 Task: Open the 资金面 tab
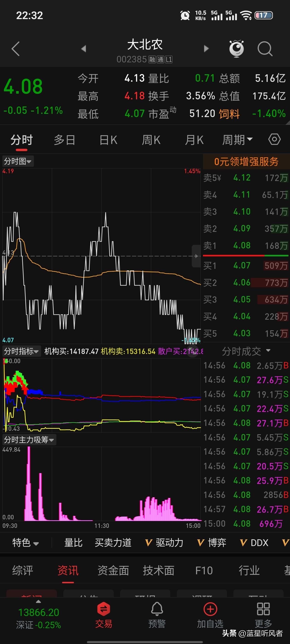pyautogui.click(x=113, y=571)
